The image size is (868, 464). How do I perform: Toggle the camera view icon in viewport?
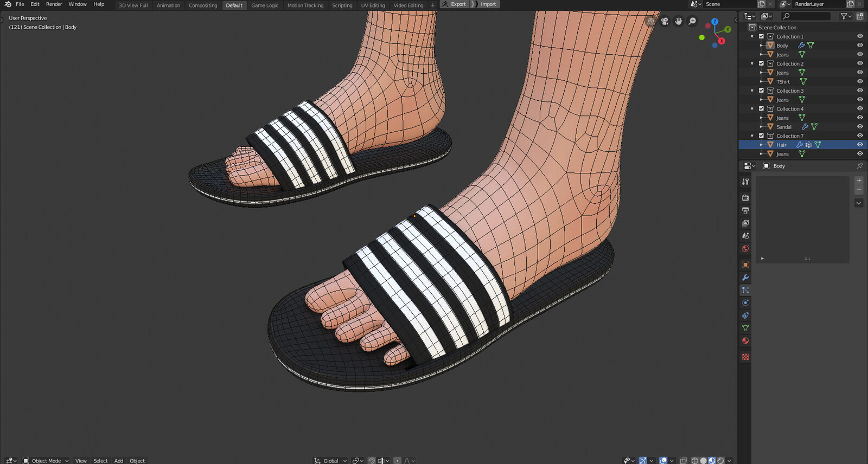point(665,21)
